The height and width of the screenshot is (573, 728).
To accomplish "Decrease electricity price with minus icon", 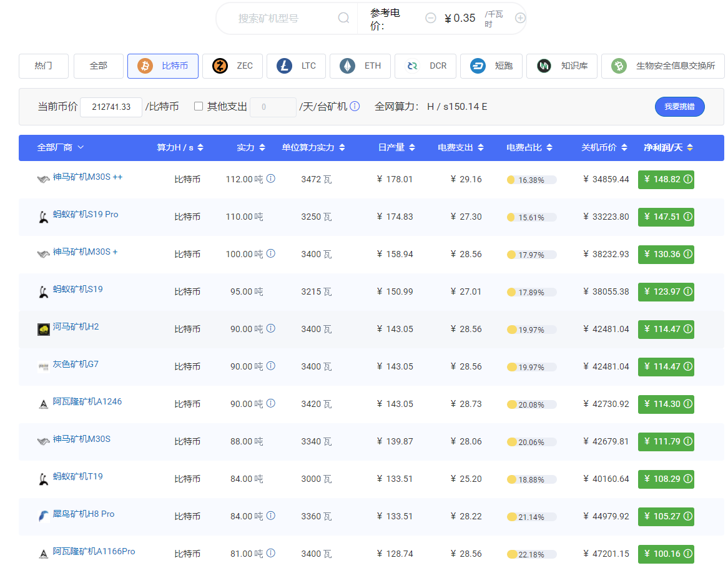I will click(431, 18).
